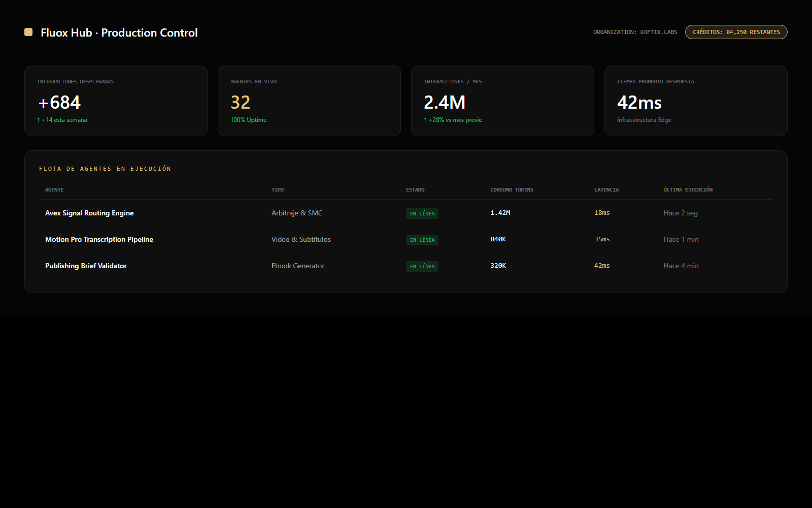Open the Interacciones / Mes card
This screenshot has width=812, height=508.
(502, 101)
